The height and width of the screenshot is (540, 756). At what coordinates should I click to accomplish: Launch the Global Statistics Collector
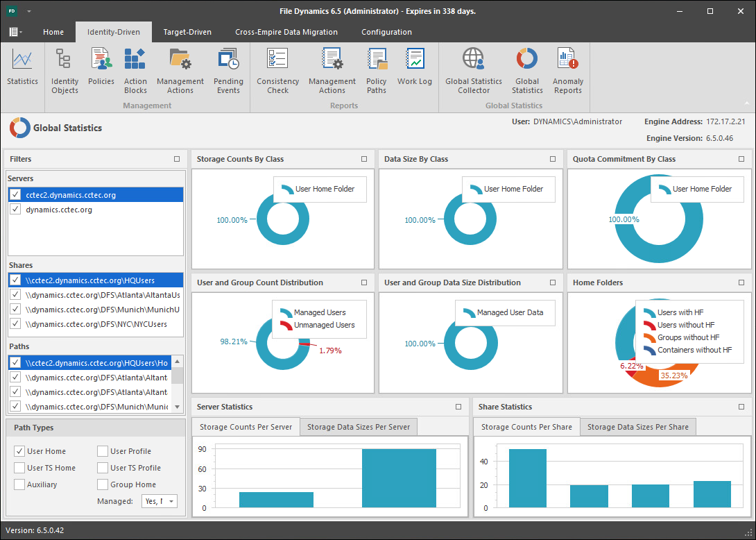[474, 71]
